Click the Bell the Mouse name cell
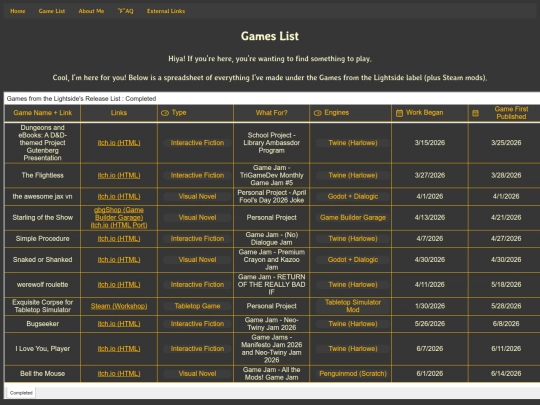 [x=43, y=374]
